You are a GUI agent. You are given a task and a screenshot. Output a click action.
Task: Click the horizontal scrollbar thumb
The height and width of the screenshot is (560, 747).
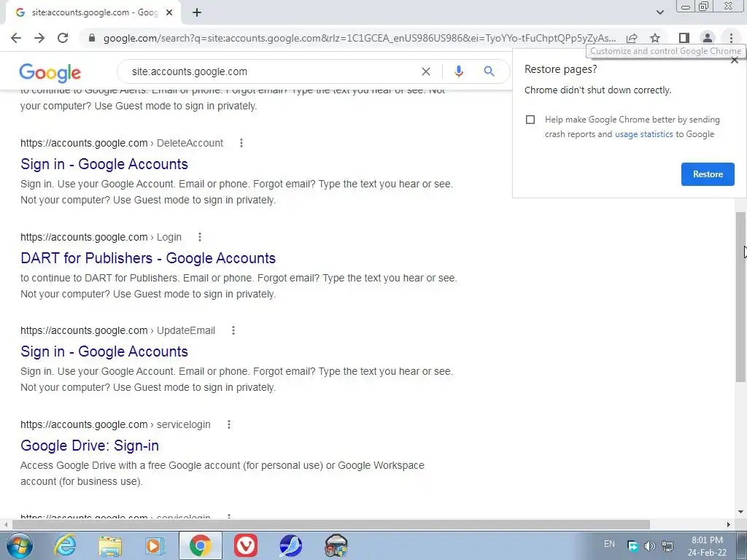[330, 524]
